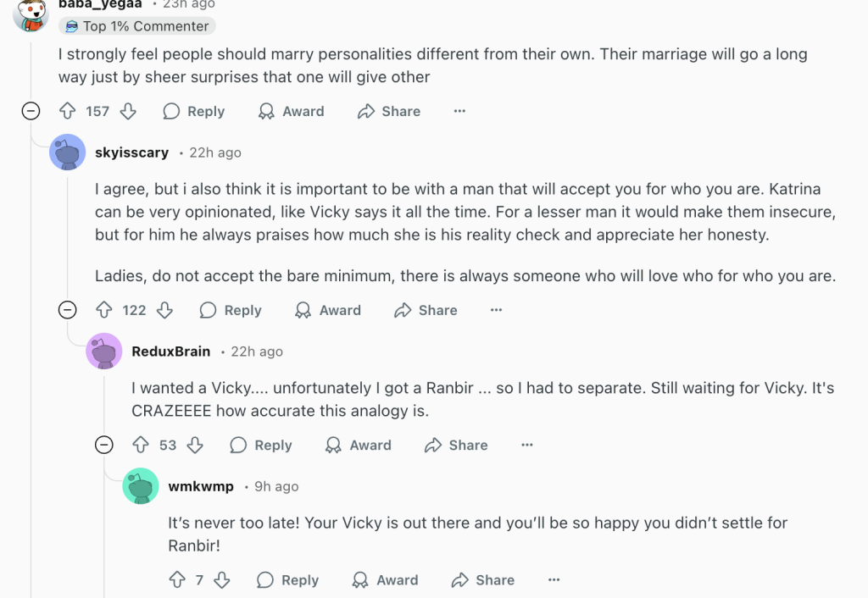The height and width of the screenshot is (598, 868).
Task: Collapse ReduxBrain's reply thread
Action: pyautogui.click(x=103, y=445)
